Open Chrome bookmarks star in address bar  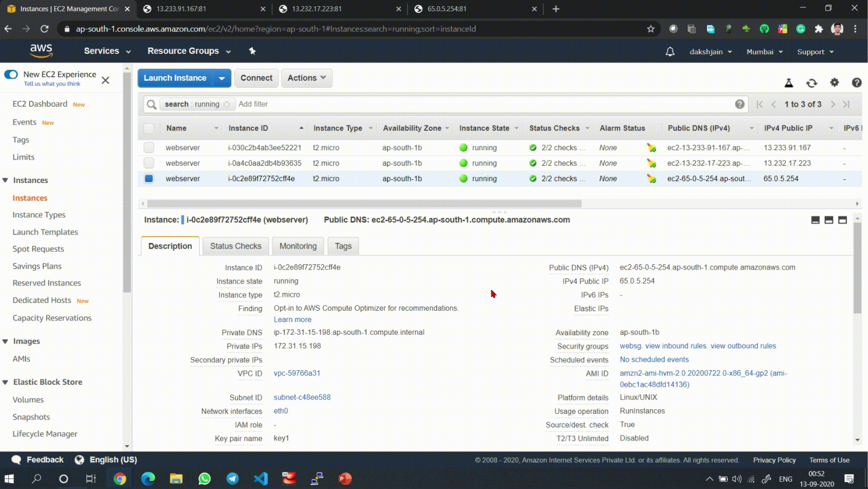[651, 29]
